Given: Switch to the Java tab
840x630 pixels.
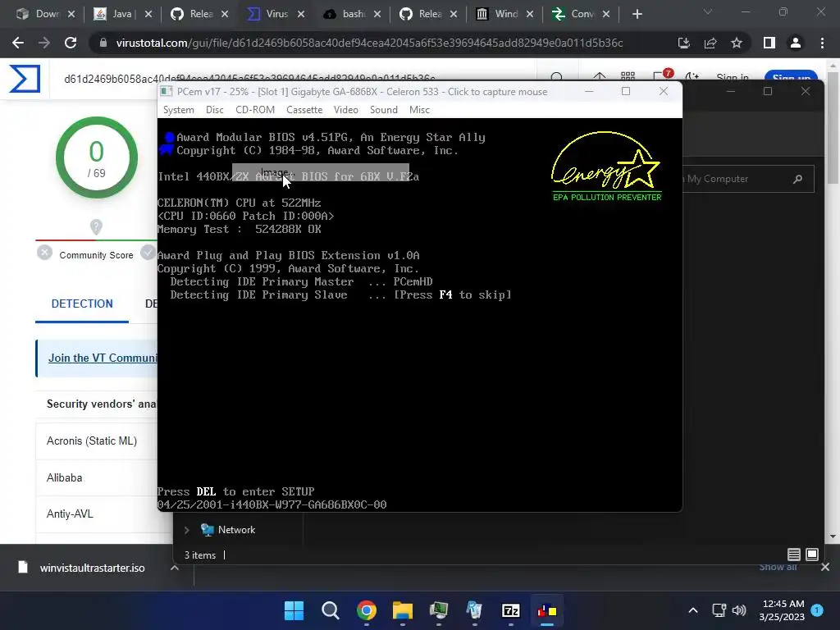Looking at the screenshot, I should [x=121, y=14].
